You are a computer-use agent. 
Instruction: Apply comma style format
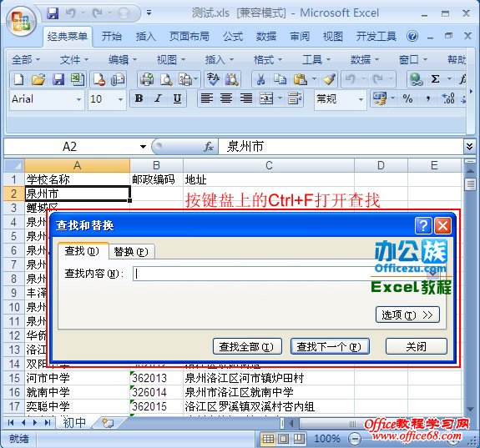pos(428,98)
